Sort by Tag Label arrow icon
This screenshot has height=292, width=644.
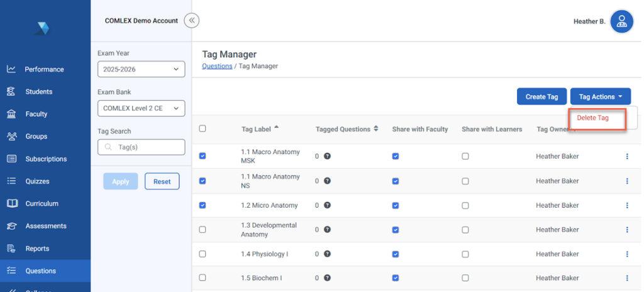coord(277,128)
